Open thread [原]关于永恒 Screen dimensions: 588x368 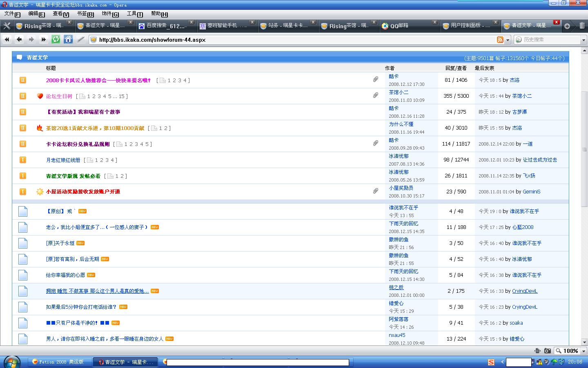60,243
